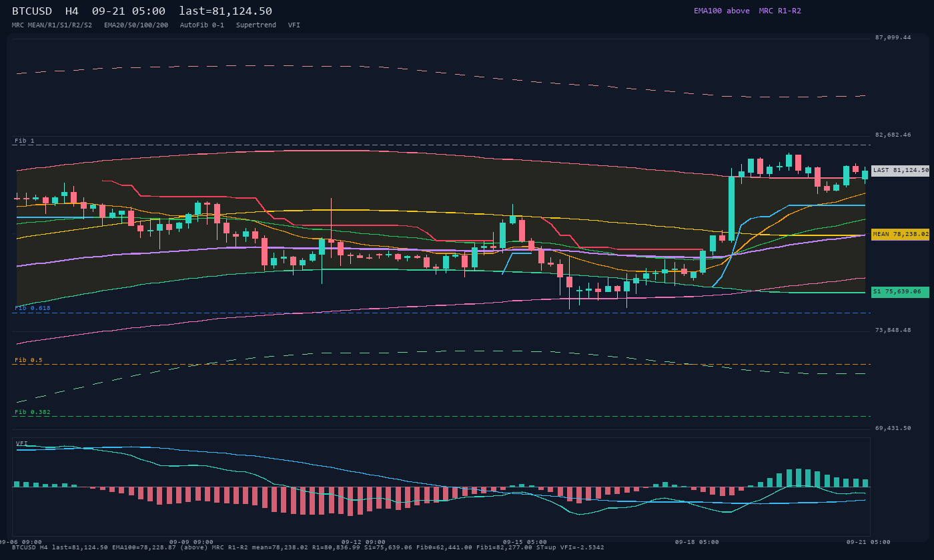Viewport: 934px width, 560px height.
Task: Click VFI=-2.5342 in the bottom status line
Action: coord(582,547)
